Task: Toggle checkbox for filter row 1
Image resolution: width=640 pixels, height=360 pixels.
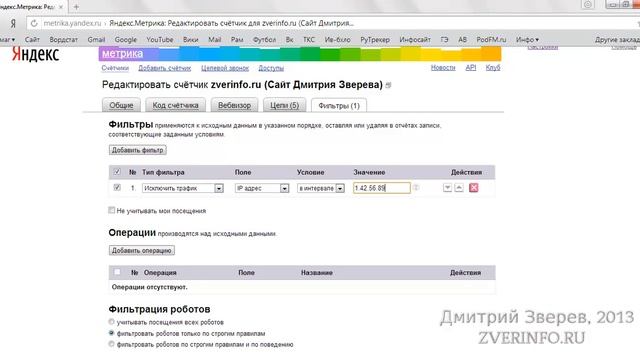Action: 117,188
